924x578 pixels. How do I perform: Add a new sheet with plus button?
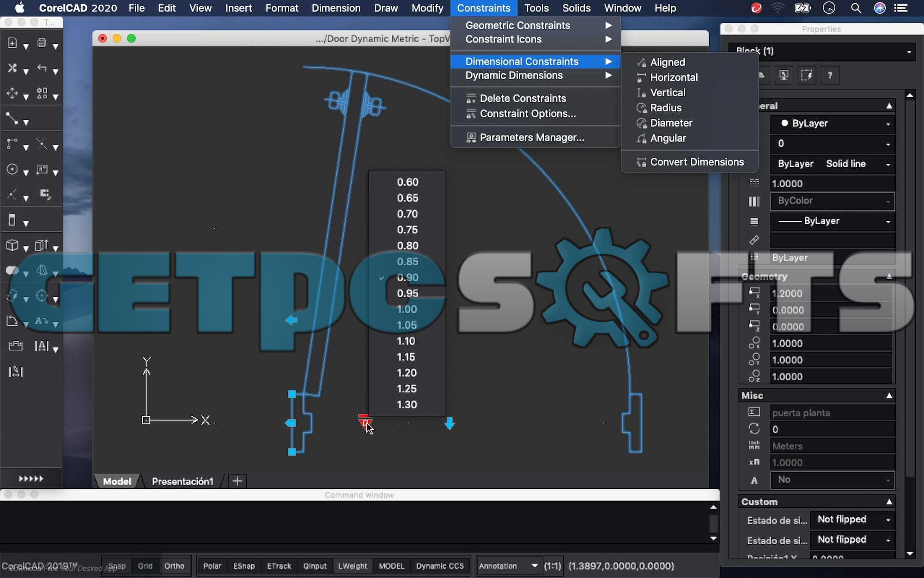(237, 481)
